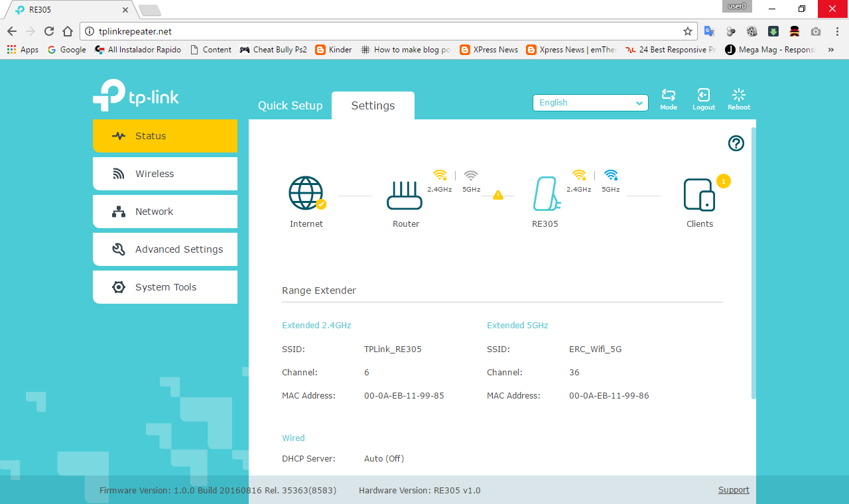Screen dimensions: 849x504
Task: Click the RE305's 5GHz wifi icon
Action: pos(611,175)
